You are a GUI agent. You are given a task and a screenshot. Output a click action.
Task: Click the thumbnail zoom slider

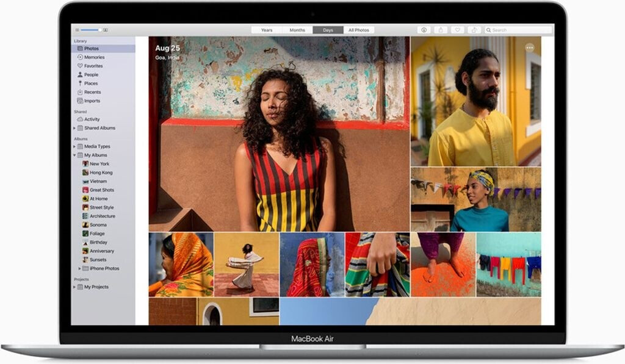click(x=90, y=29)
